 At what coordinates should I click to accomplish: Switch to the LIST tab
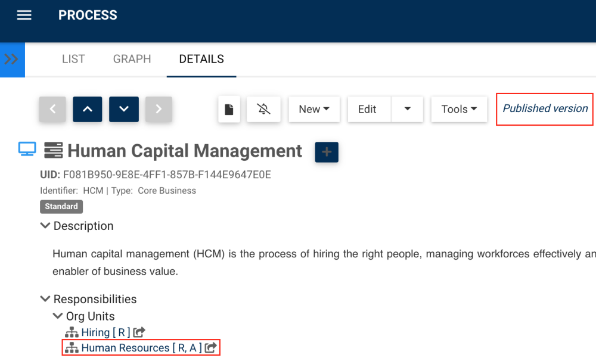73,59
